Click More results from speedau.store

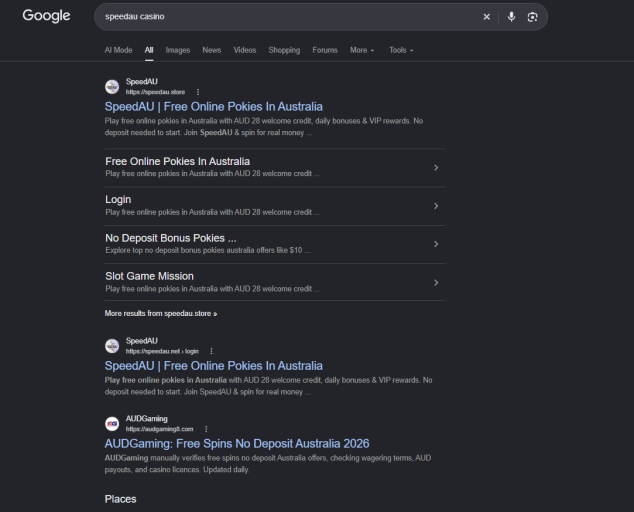coord(161,313)
